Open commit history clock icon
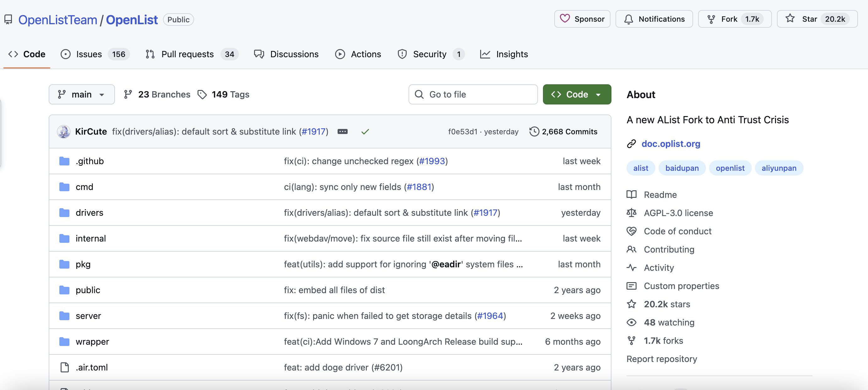Viewport: 868px width, 390px height. pyautogui.click(x=534, y=131)
